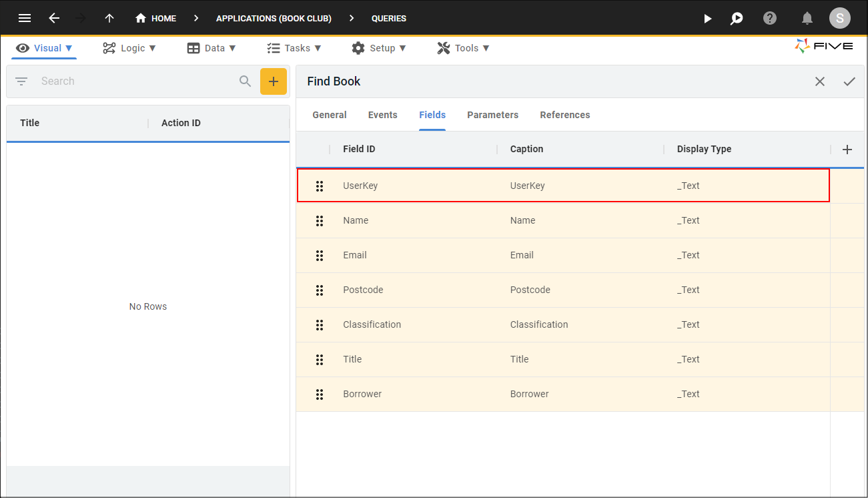The height and width of the screenshot is (498, 868).
Task: Go back with the left arrow
Action: (x=55, y=18)
